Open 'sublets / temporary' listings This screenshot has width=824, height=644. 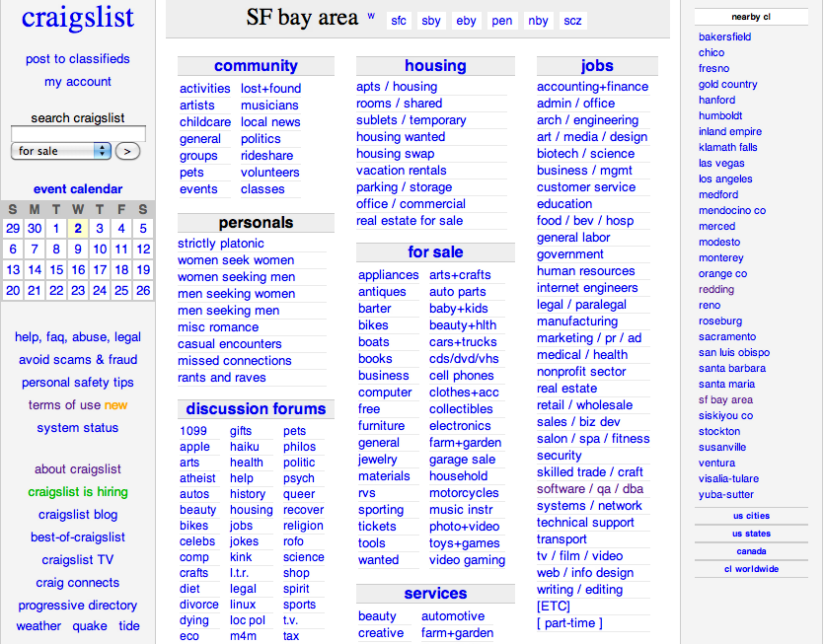pyautogui.click(x=411, y=119)
